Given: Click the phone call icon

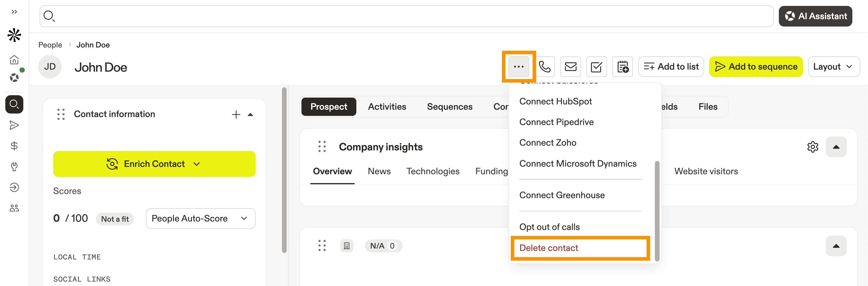Looking at the screenshot, I should coord(544,67).
